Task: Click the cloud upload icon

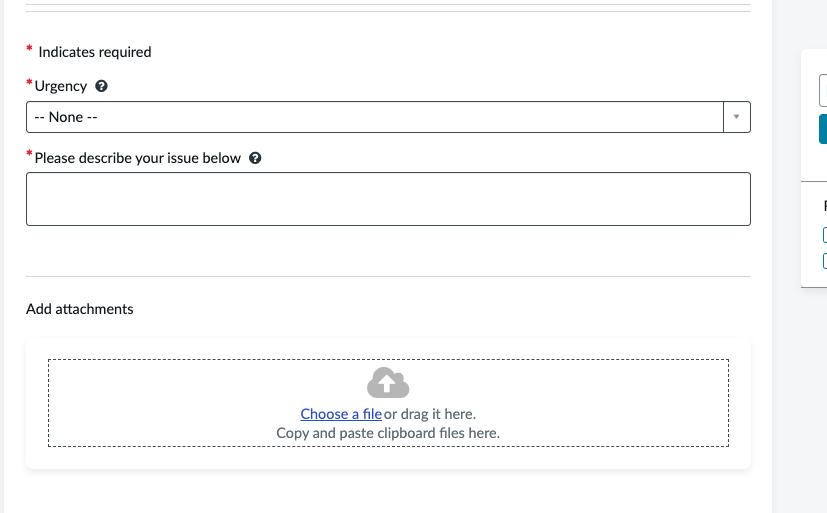Action: 388,382
